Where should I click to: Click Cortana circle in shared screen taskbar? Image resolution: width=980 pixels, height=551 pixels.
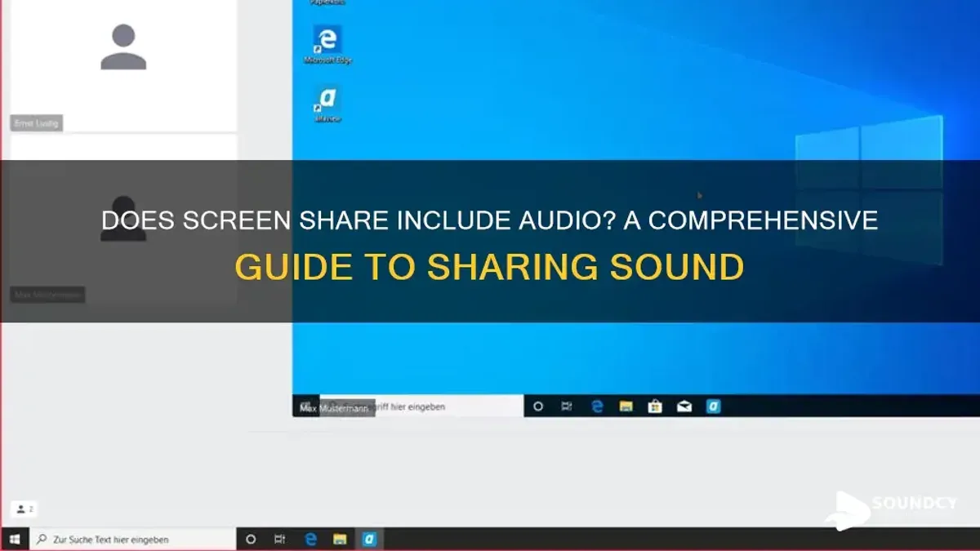click(x=538, y=406)
